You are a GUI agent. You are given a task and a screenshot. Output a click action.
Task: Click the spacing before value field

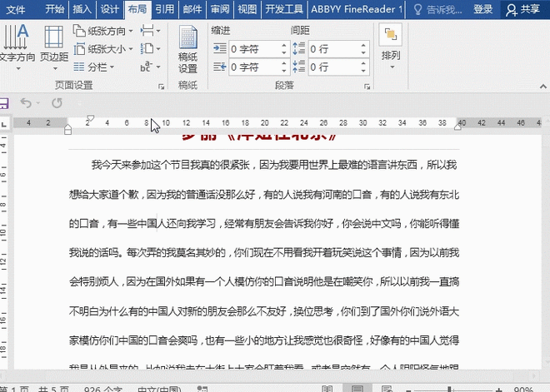(335, 49)
